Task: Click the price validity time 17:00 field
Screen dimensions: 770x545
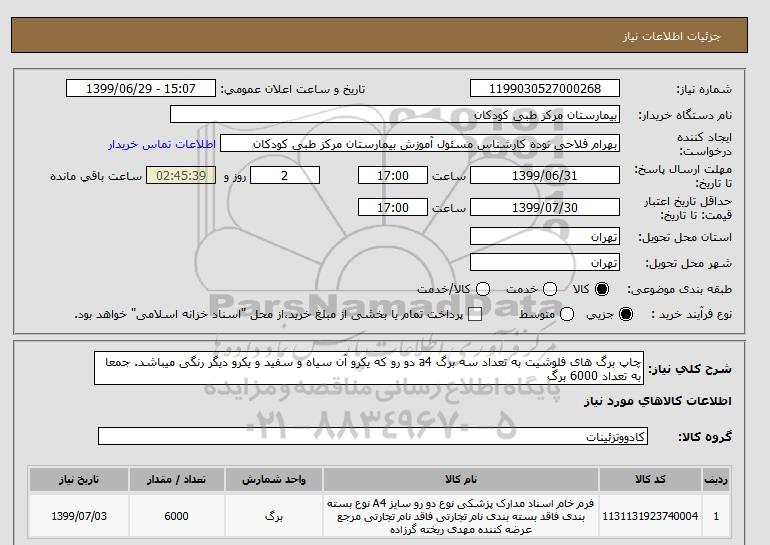Action: [x=393, y=208]
